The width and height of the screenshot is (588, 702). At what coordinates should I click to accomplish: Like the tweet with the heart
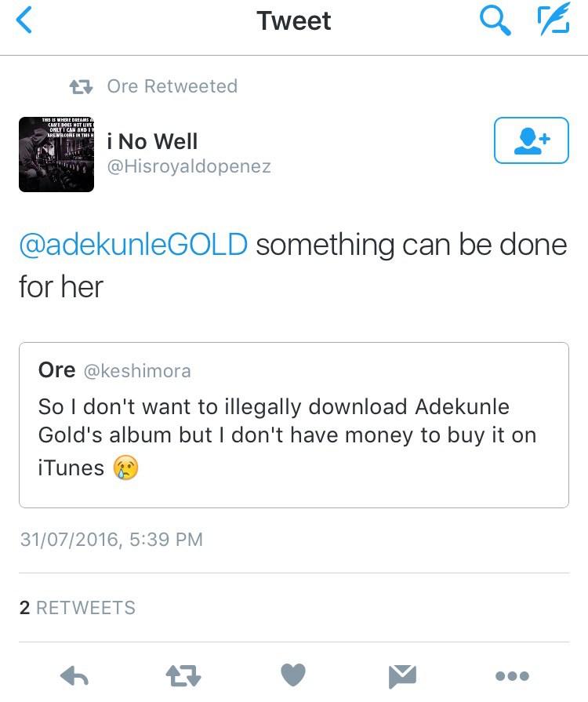(293, 675)
